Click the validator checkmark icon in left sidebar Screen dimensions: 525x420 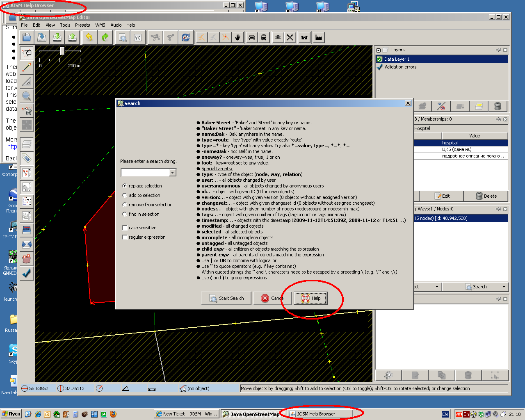point(27,273)
